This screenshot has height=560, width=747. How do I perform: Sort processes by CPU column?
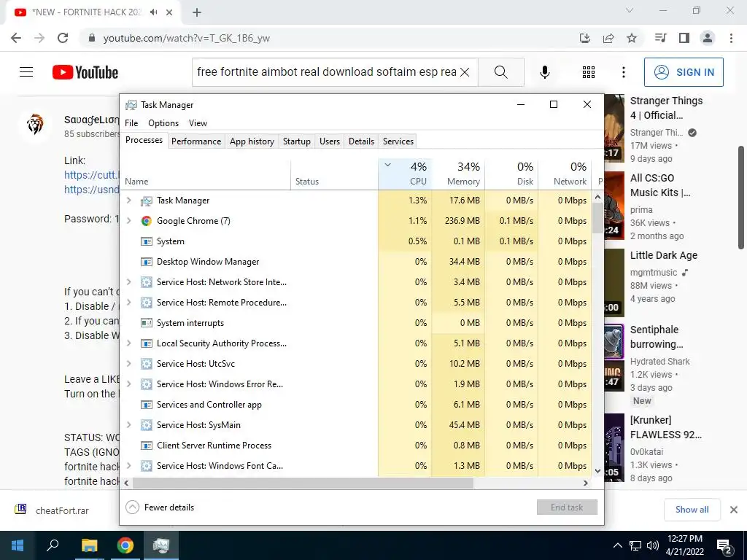[405, 174]
